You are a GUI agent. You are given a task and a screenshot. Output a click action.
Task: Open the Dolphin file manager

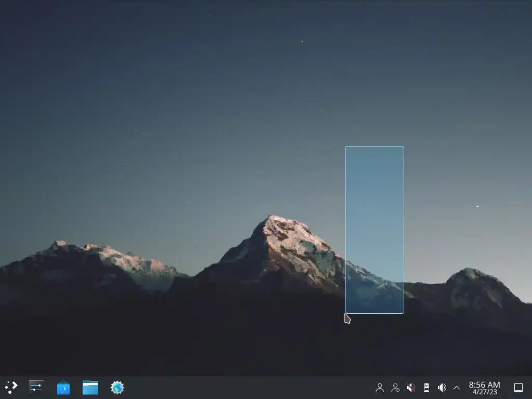tap(90, 388)
